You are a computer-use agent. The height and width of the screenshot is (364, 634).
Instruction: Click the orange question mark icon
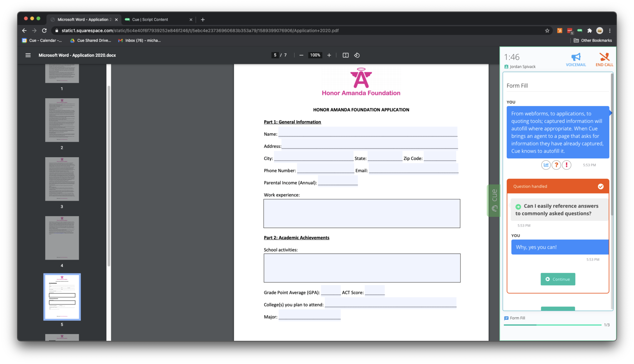click(x=556, y=165)
